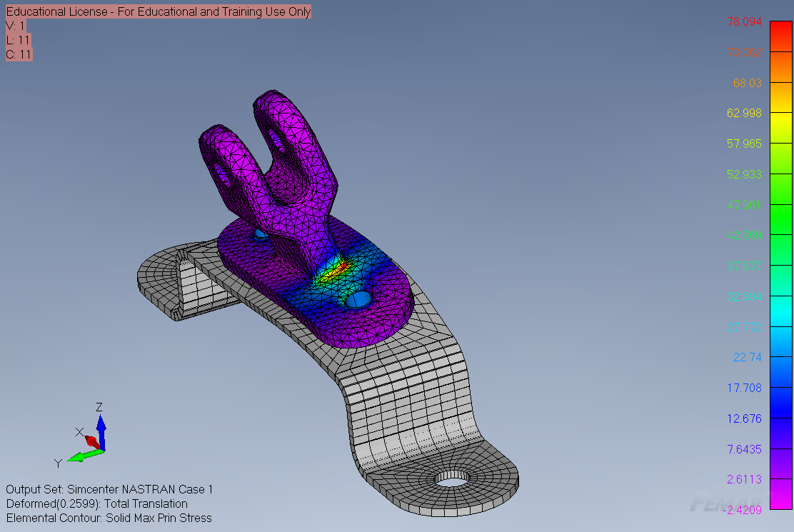Screen dimensions: 794x532
Task: Click the legend value 22.74
Action: [747, 357]
